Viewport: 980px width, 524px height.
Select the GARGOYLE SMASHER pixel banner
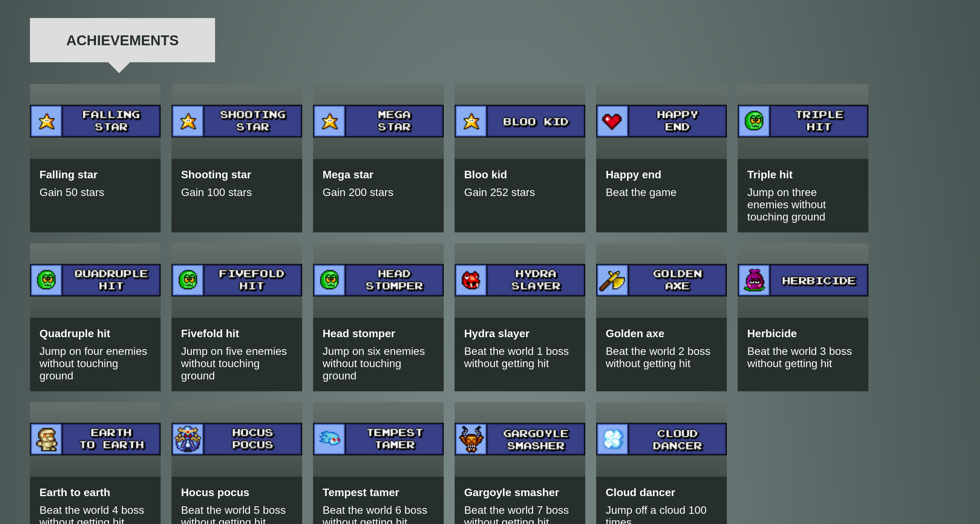tap(520, 439)
